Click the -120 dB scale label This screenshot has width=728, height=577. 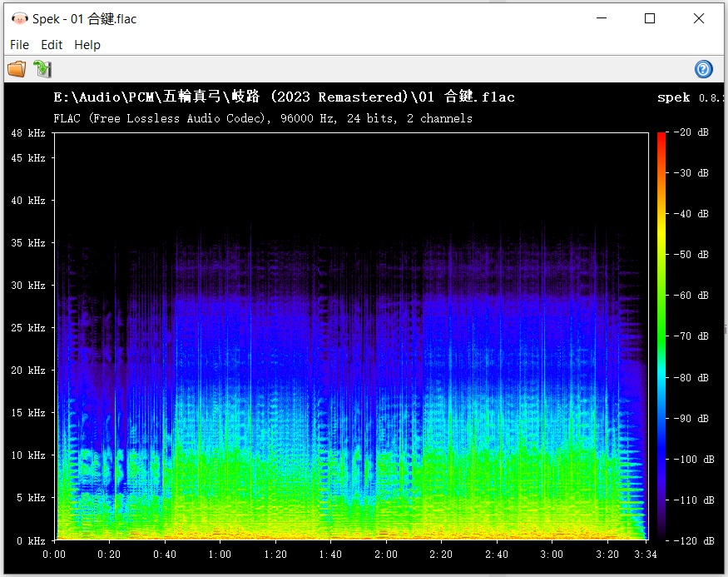(x=694, y=540)
